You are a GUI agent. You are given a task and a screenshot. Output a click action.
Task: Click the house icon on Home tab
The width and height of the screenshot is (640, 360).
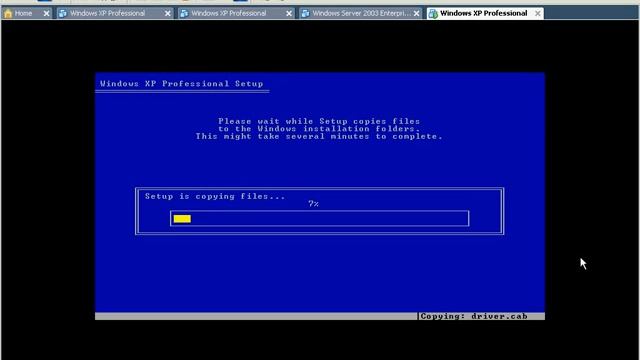click(x=8, y=13)
